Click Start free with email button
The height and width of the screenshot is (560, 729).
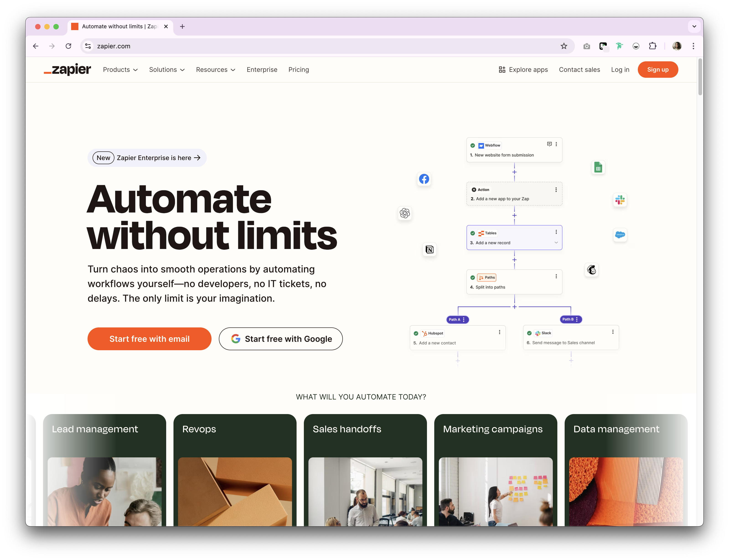[x=149, y=339]
